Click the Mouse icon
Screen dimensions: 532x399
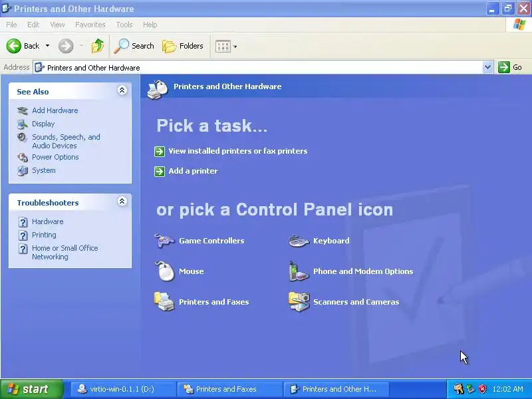coord(165,271)
